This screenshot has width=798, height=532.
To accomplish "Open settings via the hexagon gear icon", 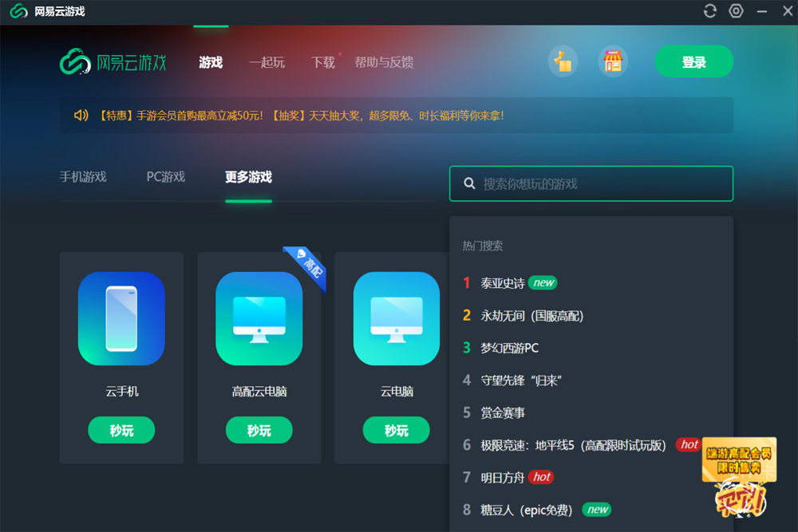I will tap(736, 11).
